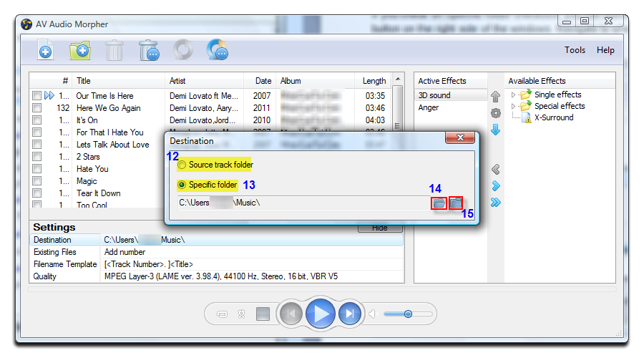Viewport: 644px width, 358px height.
Task: Click the gray left chevron remove-effect icon
Action: pos(496,169)
